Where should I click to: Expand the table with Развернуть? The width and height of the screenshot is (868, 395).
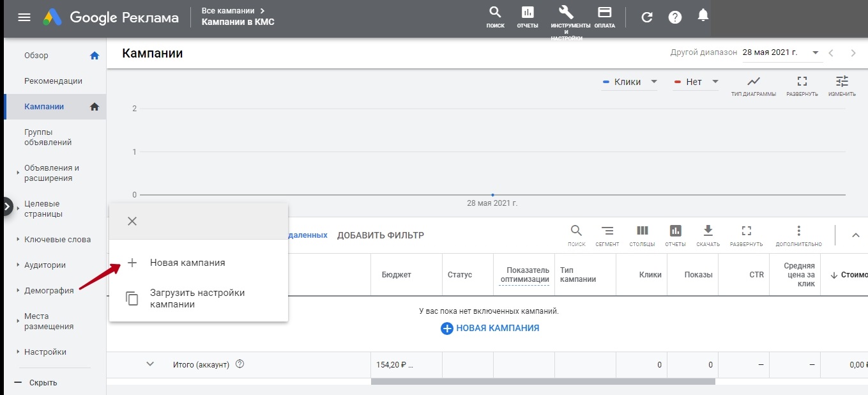pyautogui.click(x=746, y=235)
